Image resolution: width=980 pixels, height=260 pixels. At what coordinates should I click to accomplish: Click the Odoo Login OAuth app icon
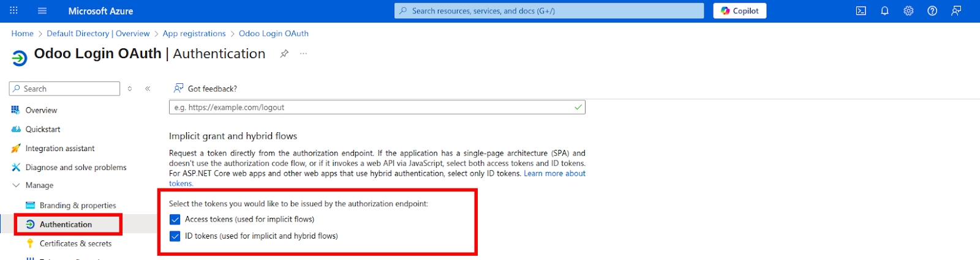20,58
